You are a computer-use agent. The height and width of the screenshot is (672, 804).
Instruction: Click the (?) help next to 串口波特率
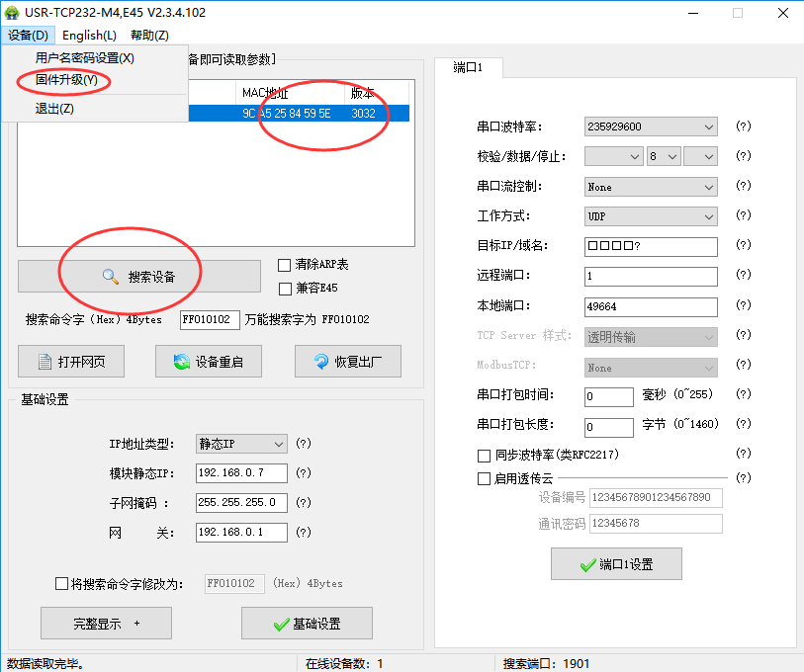point(744,126)
